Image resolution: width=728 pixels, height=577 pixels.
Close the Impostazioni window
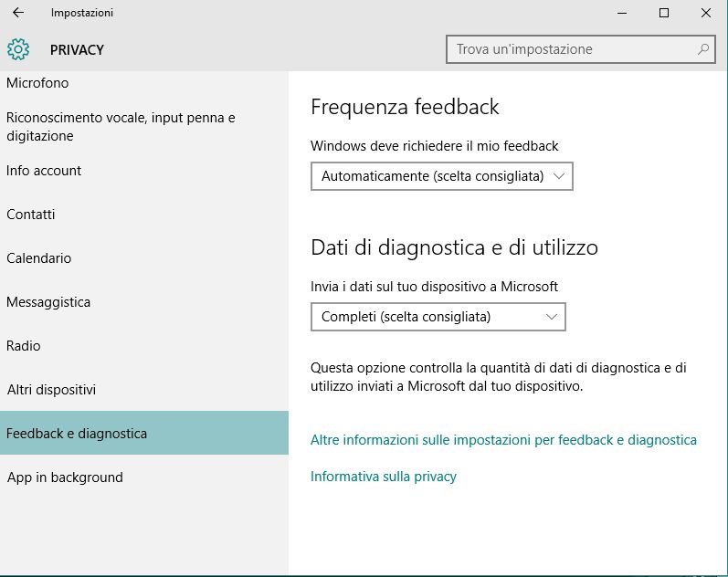point(706,13)
